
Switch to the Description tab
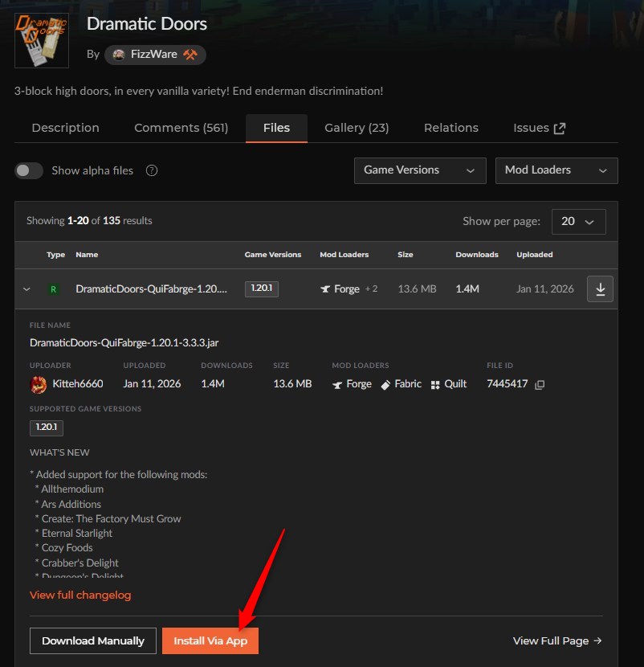(66, 128)
